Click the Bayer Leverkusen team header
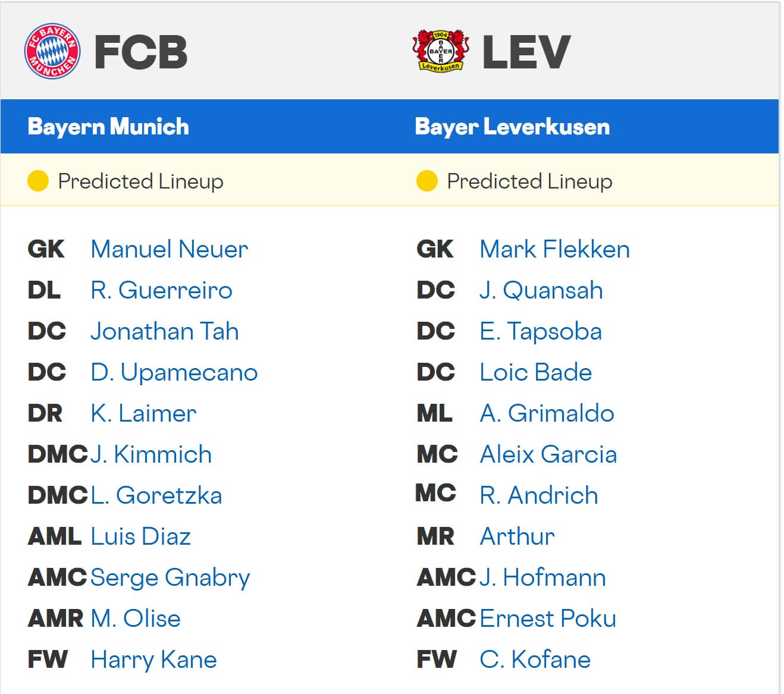The height and width of the screenshot is (694, 784). tap(512, 127)
